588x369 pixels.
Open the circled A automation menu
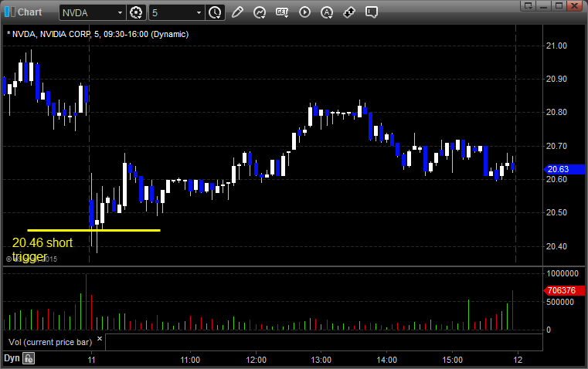(x=327, y=12)
